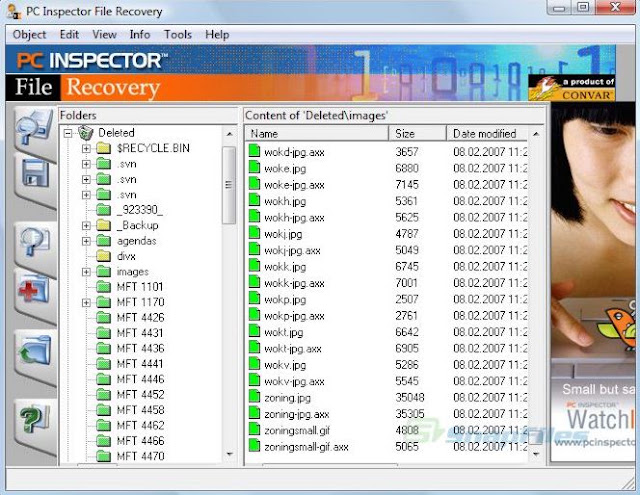
Task: Open the Help question mark sidebar icon
Action: tap(35, 419)
